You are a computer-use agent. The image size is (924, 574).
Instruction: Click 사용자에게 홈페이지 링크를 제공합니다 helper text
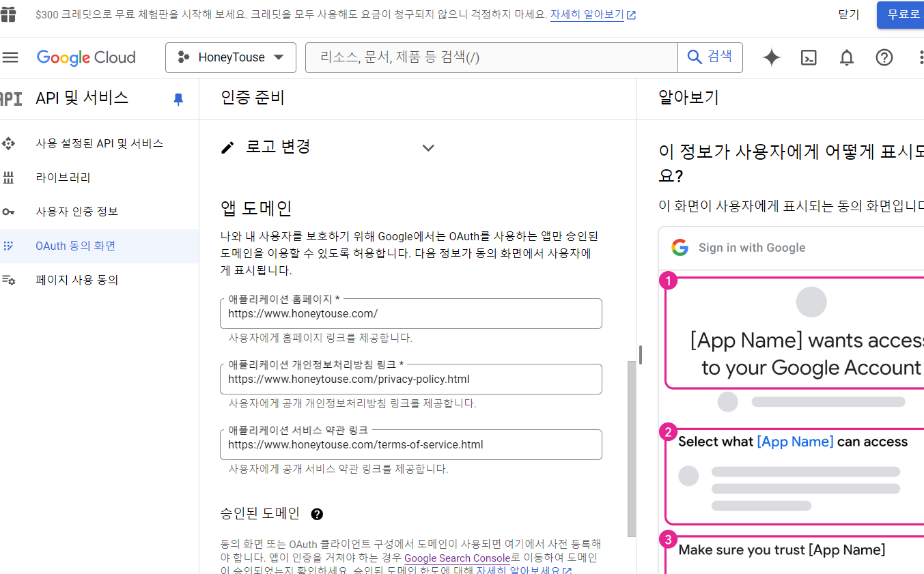point(320,338)
